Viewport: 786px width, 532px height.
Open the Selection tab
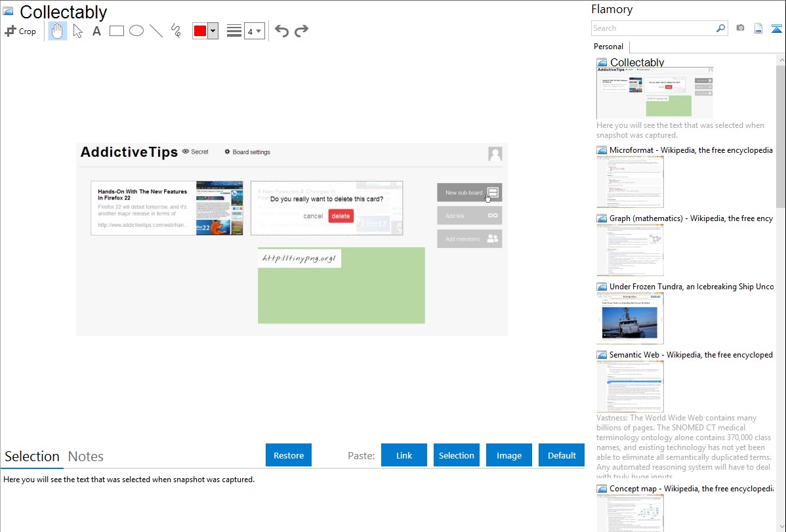click(x=32, y=457)
